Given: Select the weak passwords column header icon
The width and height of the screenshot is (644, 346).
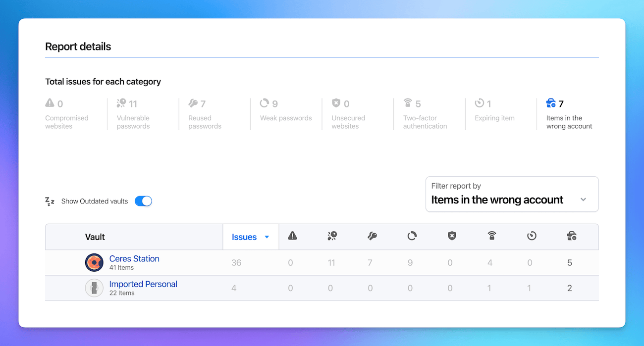Looking at the screenshot, I should (412, 236).
